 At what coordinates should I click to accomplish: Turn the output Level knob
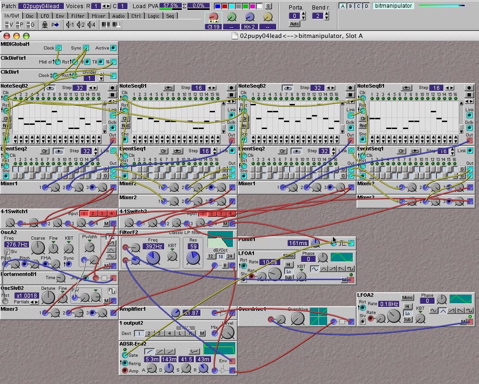(228, 332)
